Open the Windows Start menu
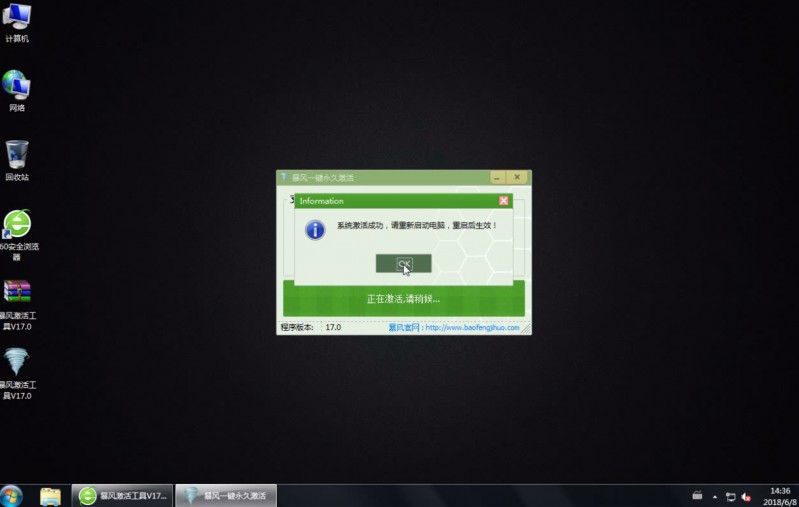 [x=11, y=496]
